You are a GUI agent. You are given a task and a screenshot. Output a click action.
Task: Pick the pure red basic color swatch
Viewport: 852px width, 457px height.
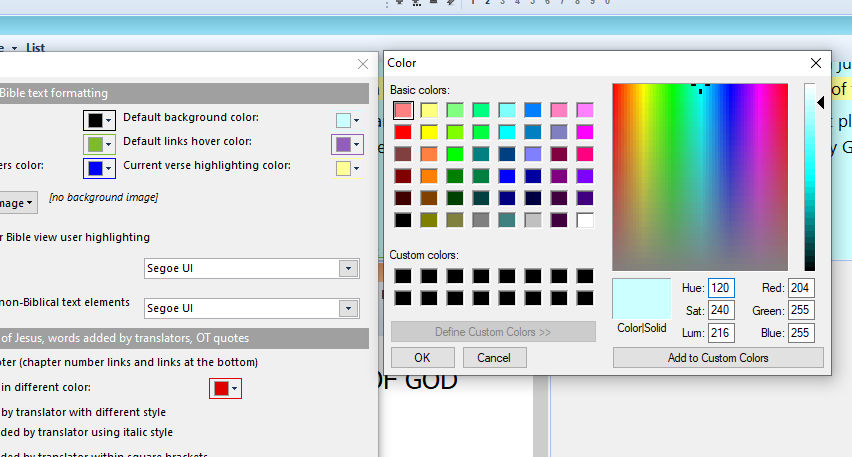[403, 132]
